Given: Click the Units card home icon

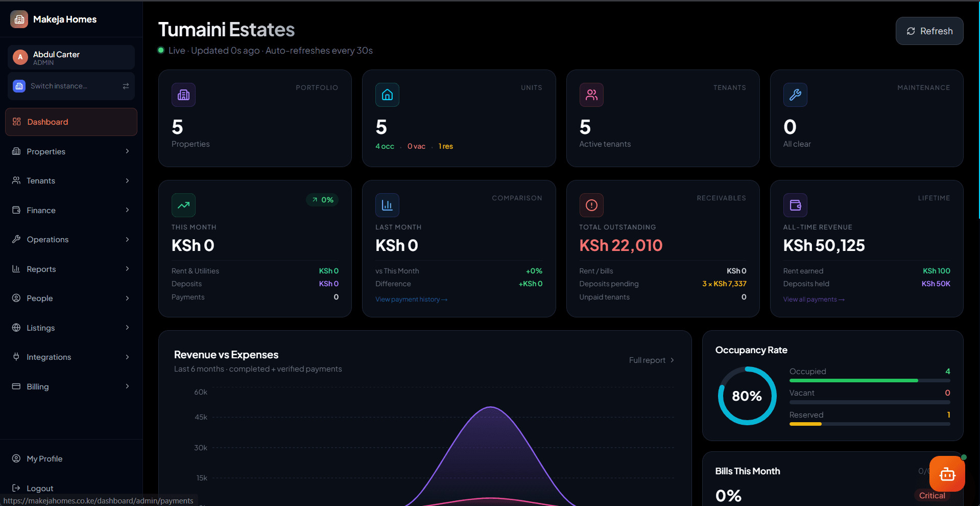Looking at the screenshot, I should tap(387, 95).
